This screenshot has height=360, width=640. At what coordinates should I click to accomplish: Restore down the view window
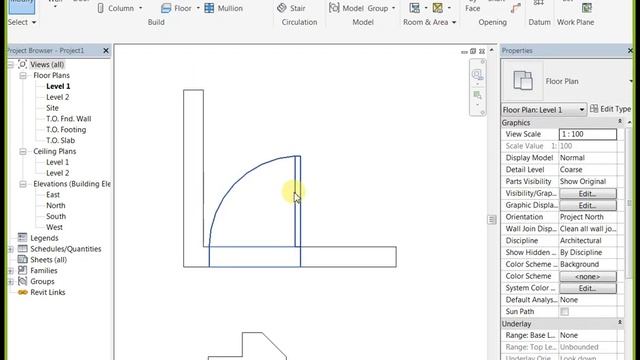tap(473, 51)
